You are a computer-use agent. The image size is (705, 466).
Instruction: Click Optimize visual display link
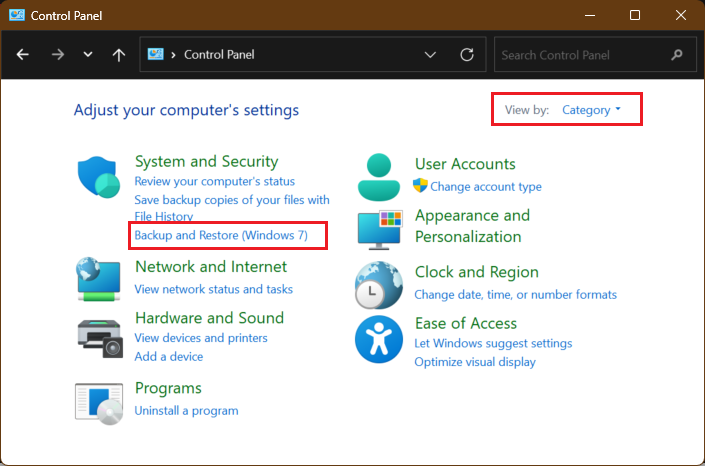pos(475,362)
